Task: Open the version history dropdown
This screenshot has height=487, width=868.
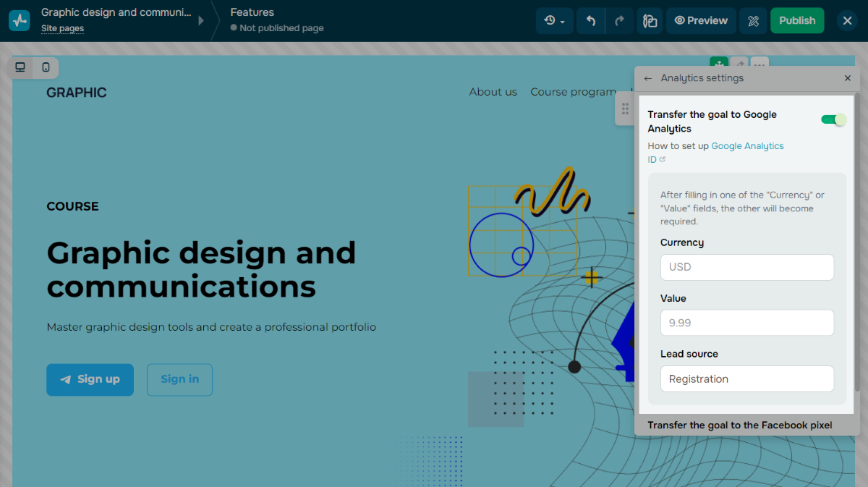Action: (555, 21)
